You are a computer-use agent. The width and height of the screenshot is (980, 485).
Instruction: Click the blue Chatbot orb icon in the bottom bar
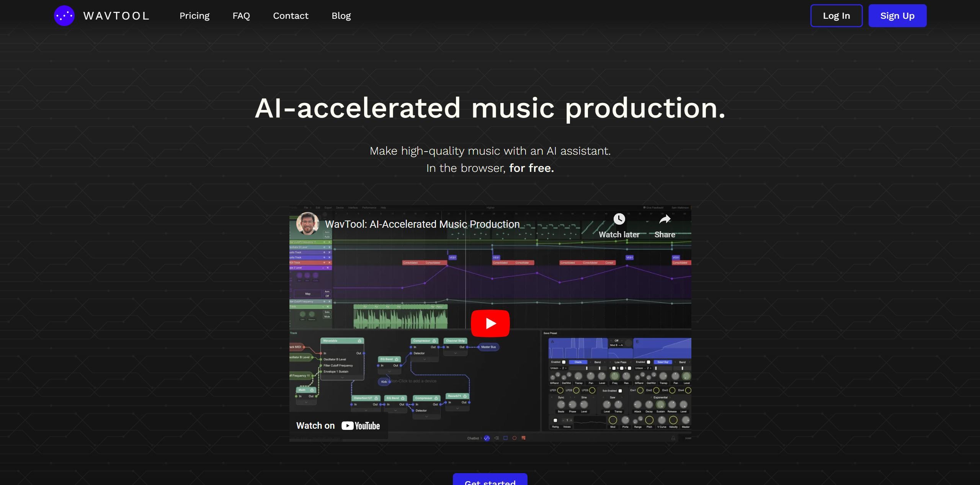tap(487, 438)
